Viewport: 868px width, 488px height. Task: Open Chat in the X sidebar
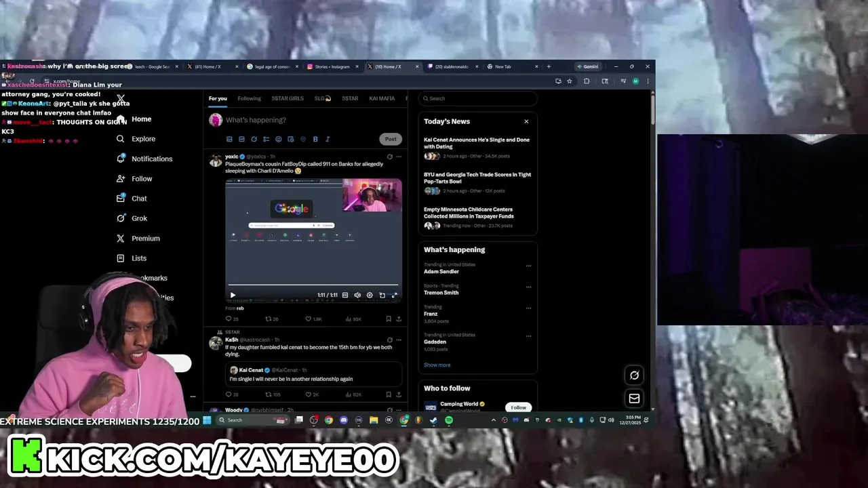(132, 199)
